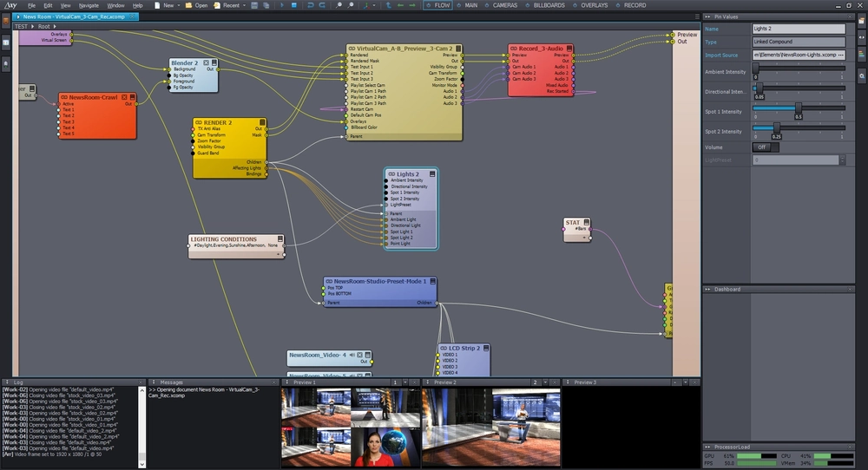This screenshot has width=868, height=470.
Task: Click the Undo arrow icon
Action: pyautogui.click(x=310, y=5)
